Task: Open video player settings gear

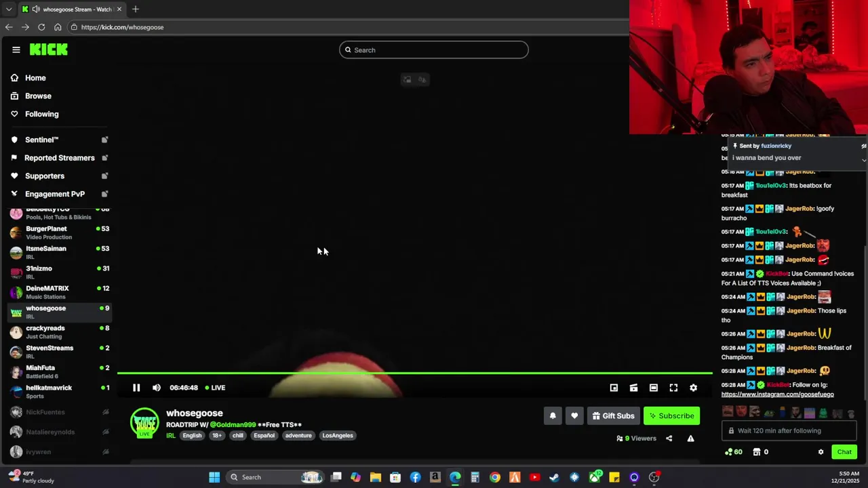Action: pyautogui.click(x=693, y=388)
